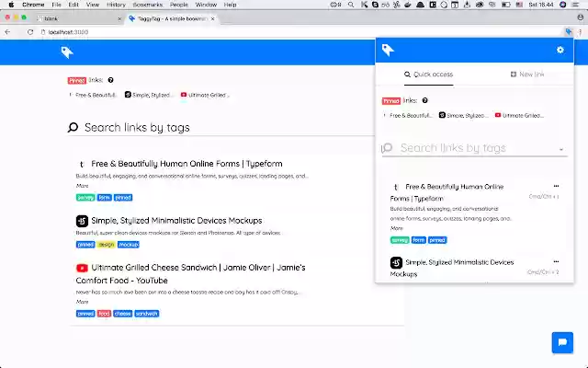Close the TaggyTag browser tab
This screenshot has height=368, width=588.
212,18
